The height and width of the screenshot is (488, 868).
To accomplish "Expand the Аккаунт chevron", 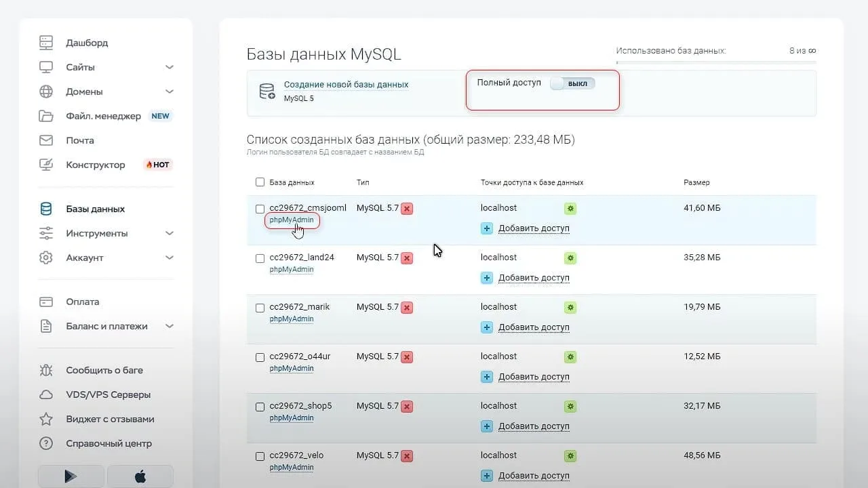I will click(170, 258).
